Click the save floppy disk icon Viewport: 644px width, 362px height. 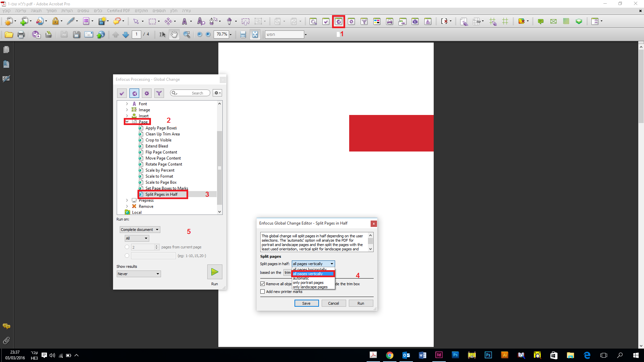[x=76, y=35]
